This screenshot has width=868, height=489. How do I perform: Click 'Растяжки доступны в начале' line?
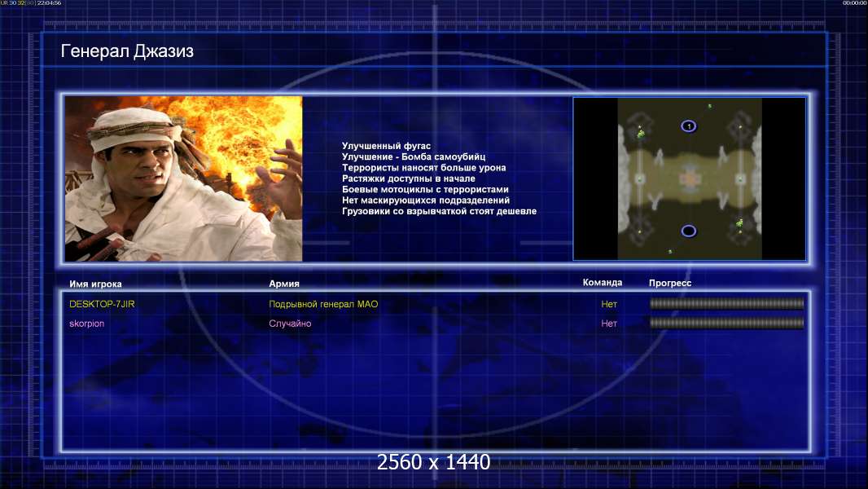coord(408,178)
